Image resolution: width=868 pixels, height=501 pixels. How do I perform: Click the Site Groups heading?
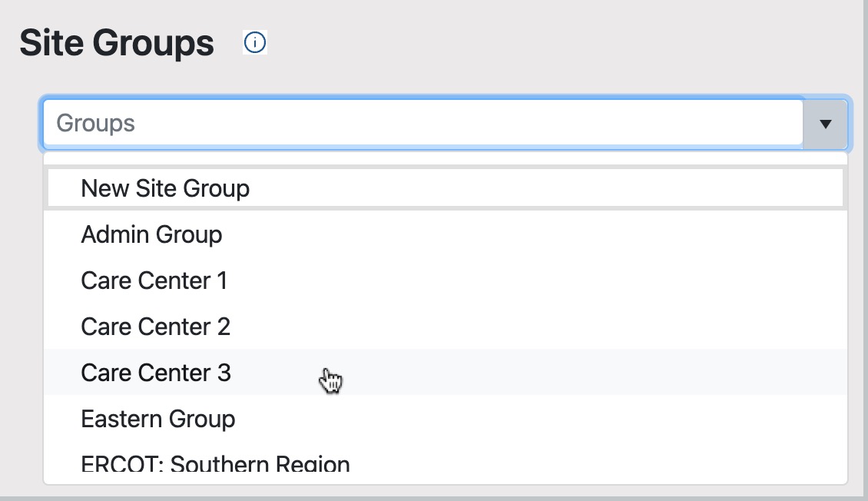pyautogui.click(x=115, y=42)
